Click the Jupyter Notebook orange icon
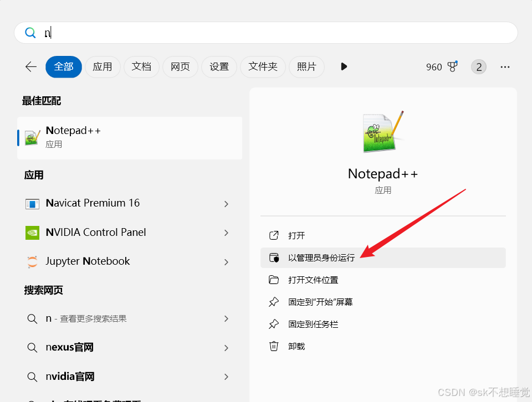Screen dimensions: 532x402 32,262
